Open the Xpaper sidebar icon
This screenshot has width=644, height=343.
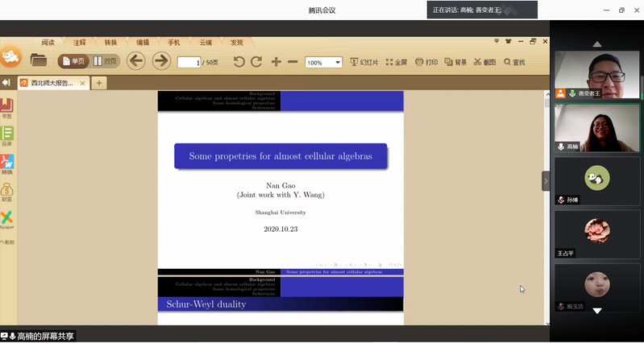(6, 220)
